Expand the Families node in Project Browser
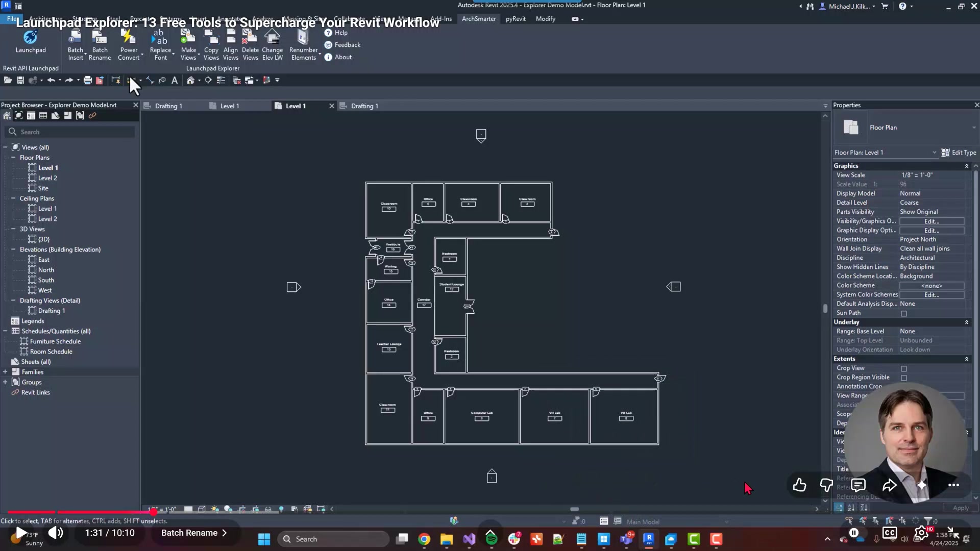The image size is (980, 551). tap(5, 372)
